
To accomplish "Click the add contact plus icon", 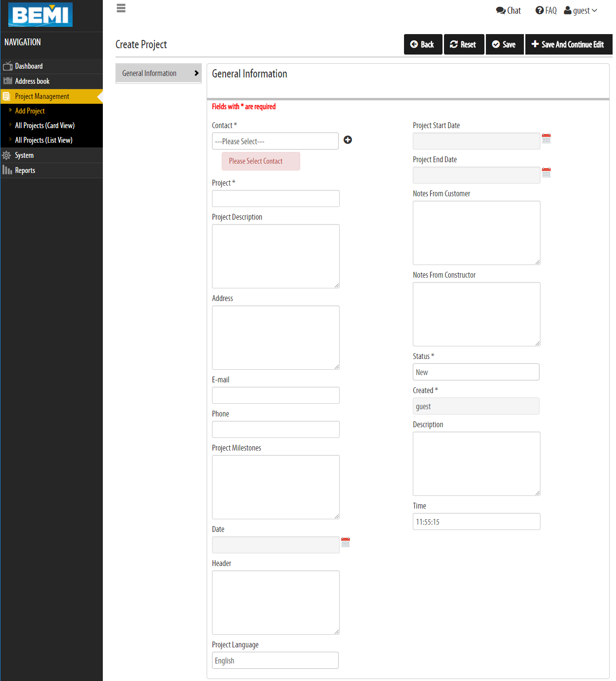I will [x=348, y=140].
